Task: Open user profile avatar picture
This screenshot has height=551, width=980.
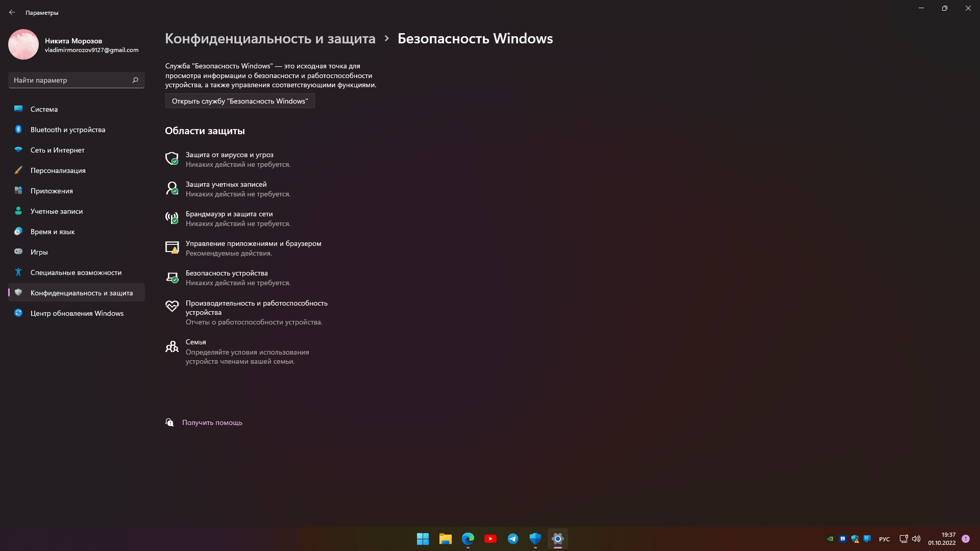Action: click(x=23, y=44)
